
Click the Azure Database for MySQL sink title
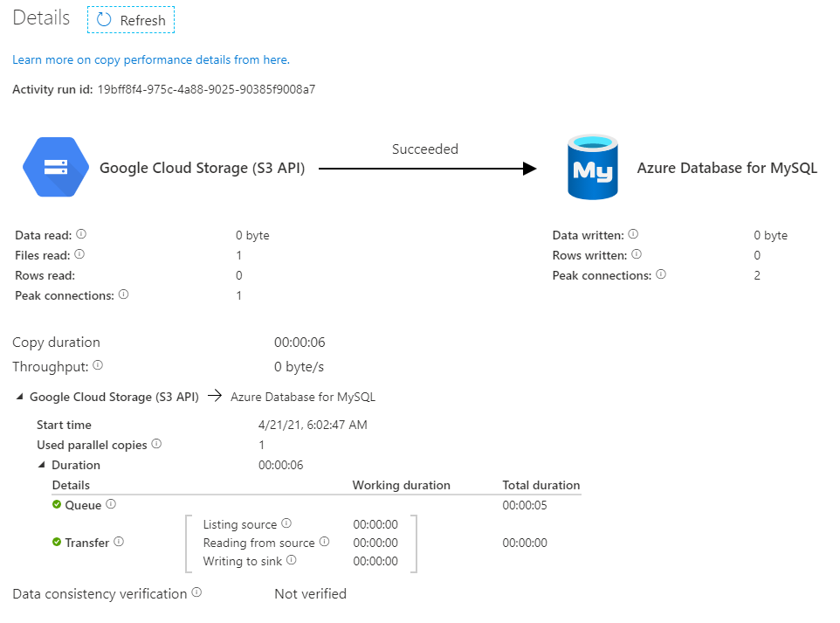727,168
